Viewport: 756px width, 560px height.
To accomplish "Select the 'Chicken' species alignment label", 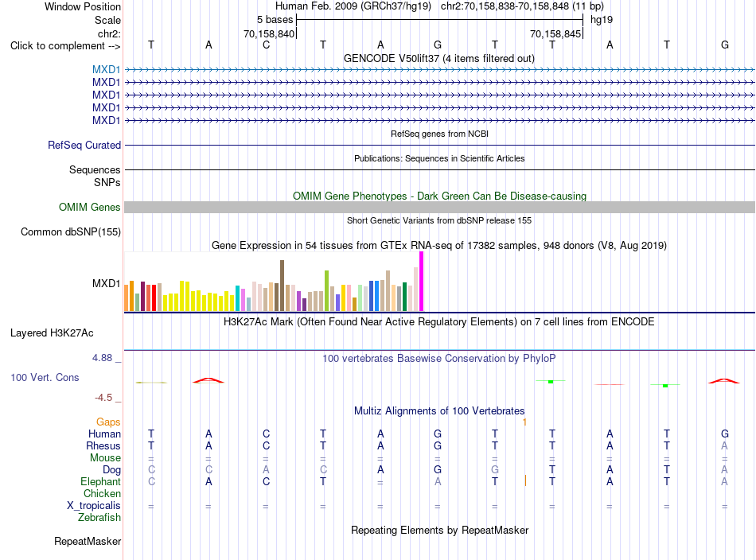I will pos(102,493).
